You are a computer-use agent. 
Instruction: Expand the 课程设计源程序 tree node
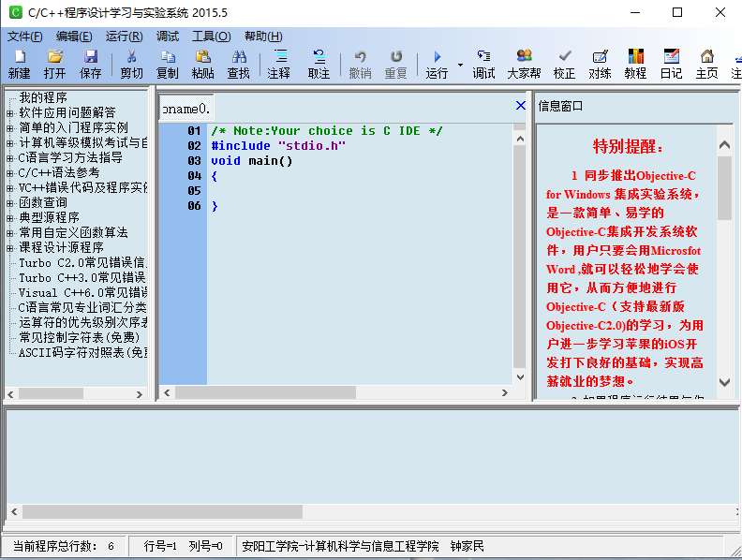pos(10,247)
